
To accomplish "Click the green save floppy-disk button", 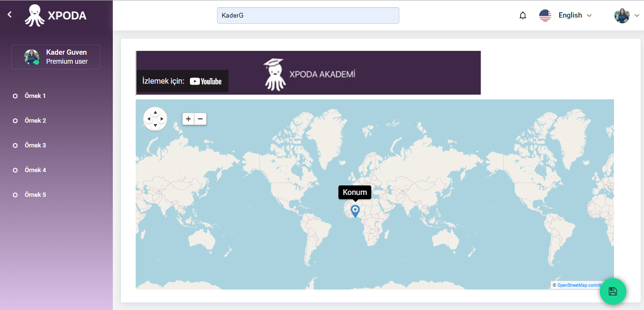I will [613, 291].
